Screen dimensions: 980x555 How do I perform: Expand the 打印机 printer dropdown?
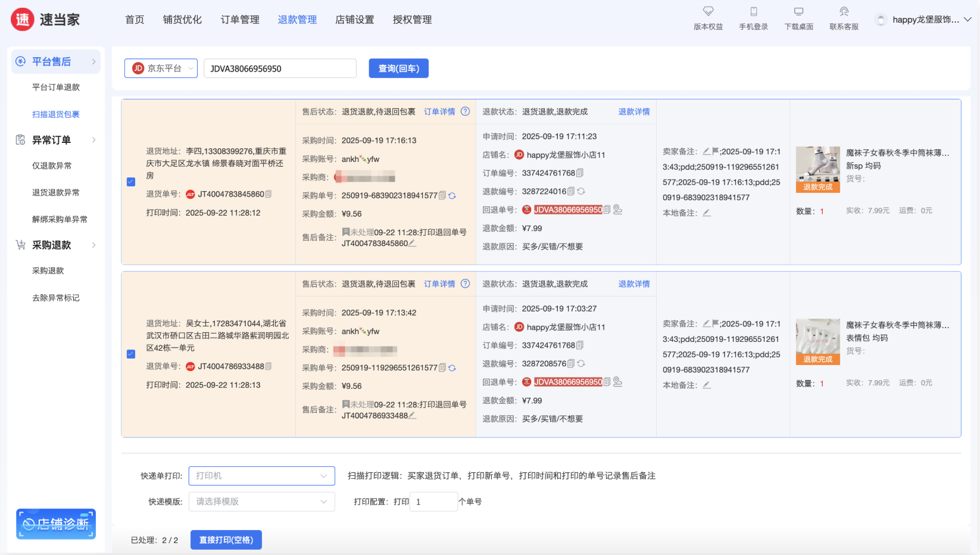tap(261, 476)
